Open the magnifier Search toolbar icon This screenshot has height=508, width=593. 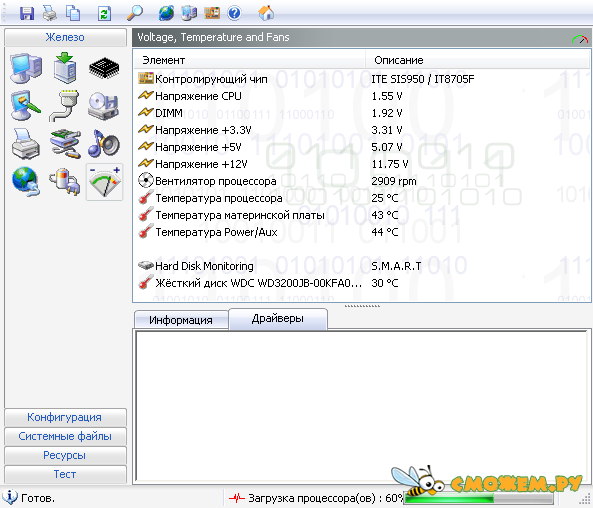coord(135,13)
